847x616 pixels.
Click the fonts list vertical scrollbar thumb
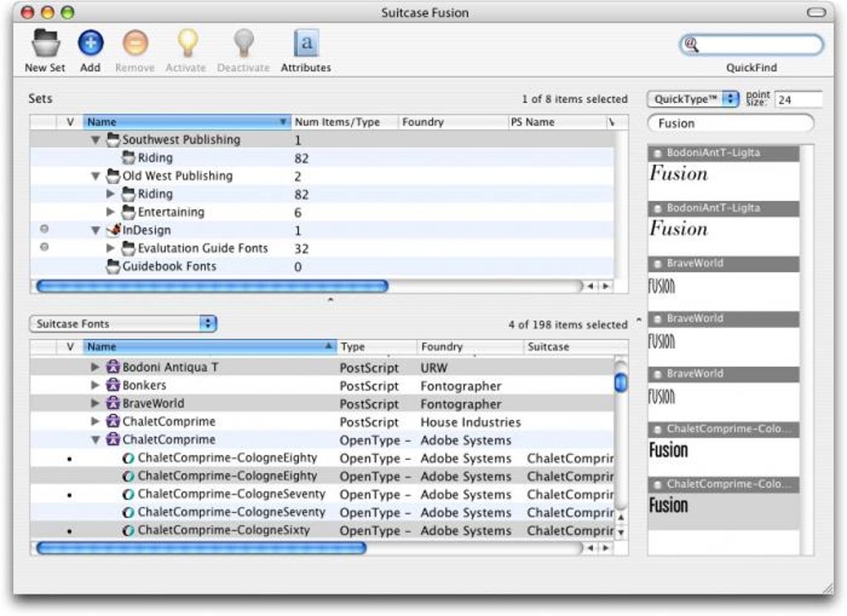[x=621, y=383]
